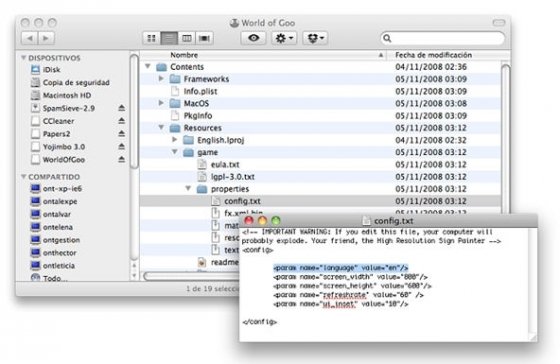Switch to icon view in Finder

[151, 38]
